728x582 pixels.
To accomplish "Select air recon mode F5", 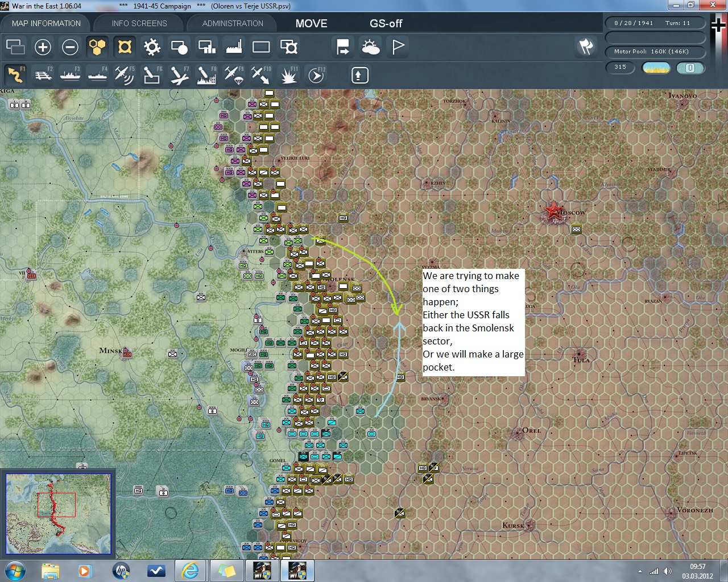I will click(125, 75).
